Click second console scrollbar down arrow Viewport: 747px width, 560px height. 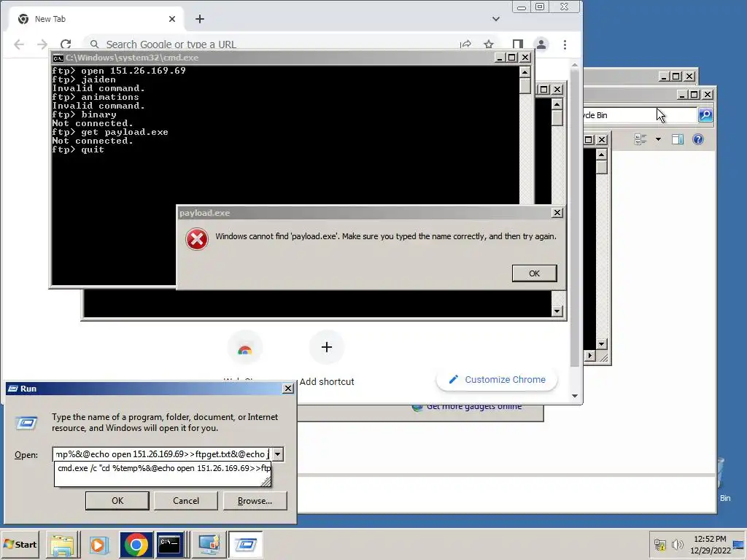click(x=557, y=311)
